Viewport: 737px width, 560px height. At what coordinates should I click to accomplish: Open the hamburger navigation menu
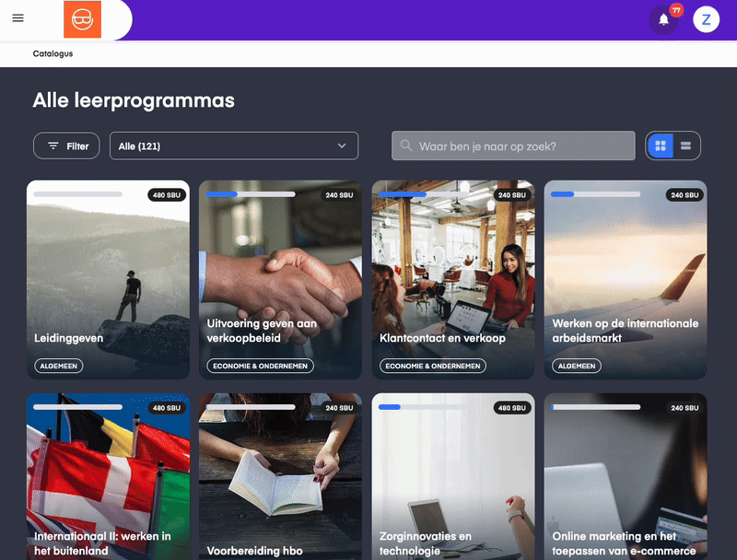(x=18, y=17)
